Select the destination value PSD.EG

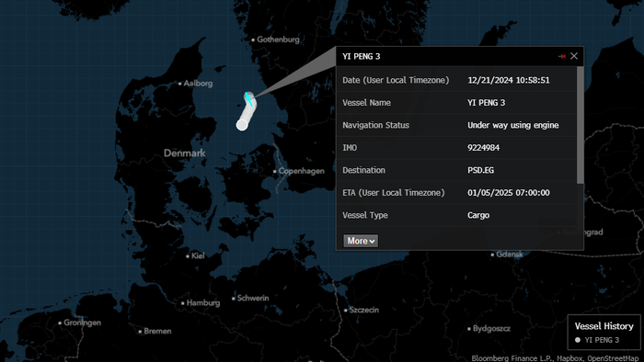480,170
